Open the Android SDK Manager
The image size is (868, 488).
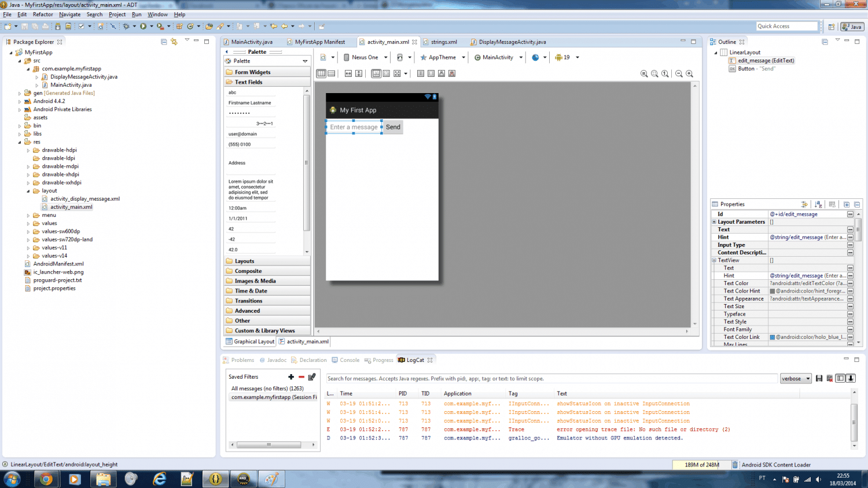tap(57, 26)
